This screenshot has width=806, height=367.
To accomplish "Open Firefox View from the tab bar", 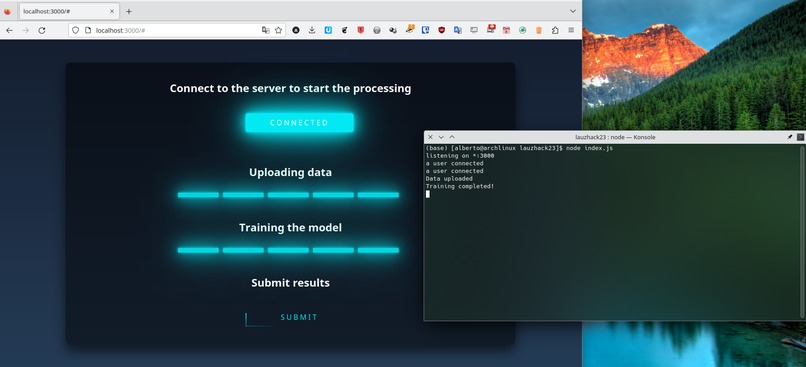I will coord(7,11).
